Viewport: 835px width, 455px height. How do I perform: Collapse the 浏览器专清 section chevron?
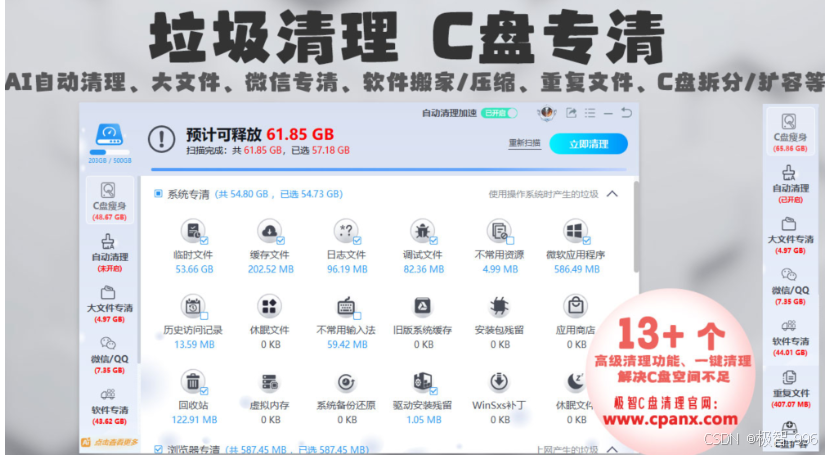pos(612,449)
